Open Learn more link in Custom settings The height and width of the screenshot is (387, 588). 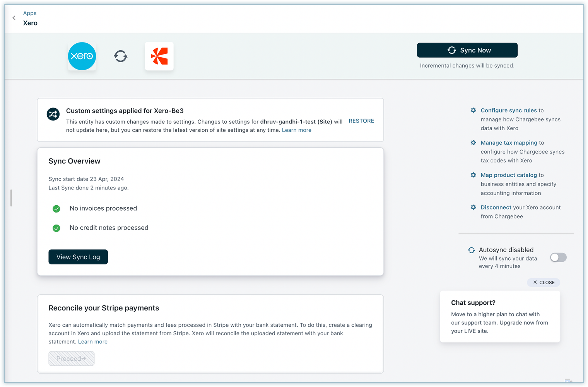point(296,130)
